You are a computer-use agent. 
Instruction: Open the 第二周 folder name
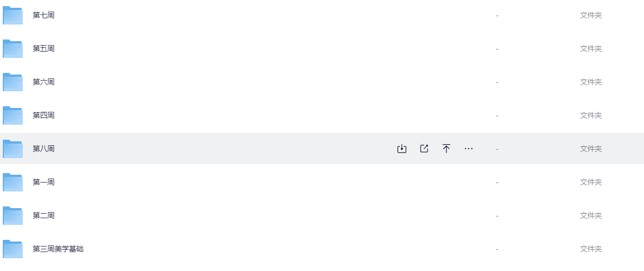click(43, 216)
